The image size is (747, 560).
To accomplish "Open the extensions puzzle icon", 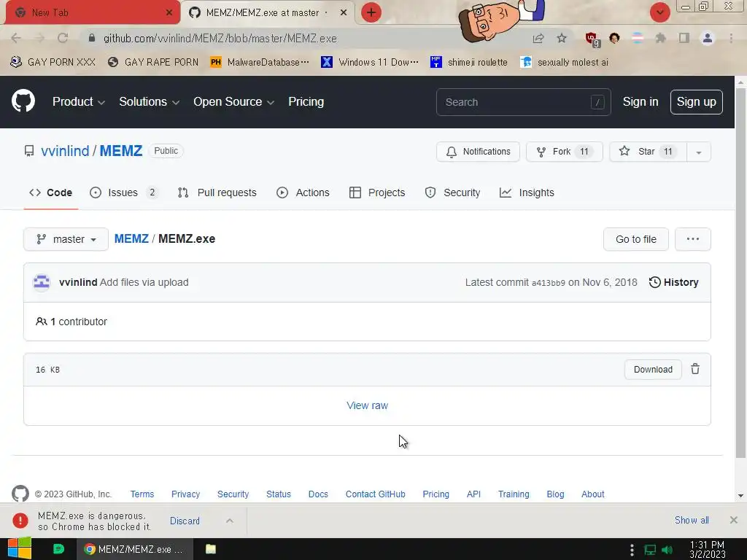I will pos(660,38).
